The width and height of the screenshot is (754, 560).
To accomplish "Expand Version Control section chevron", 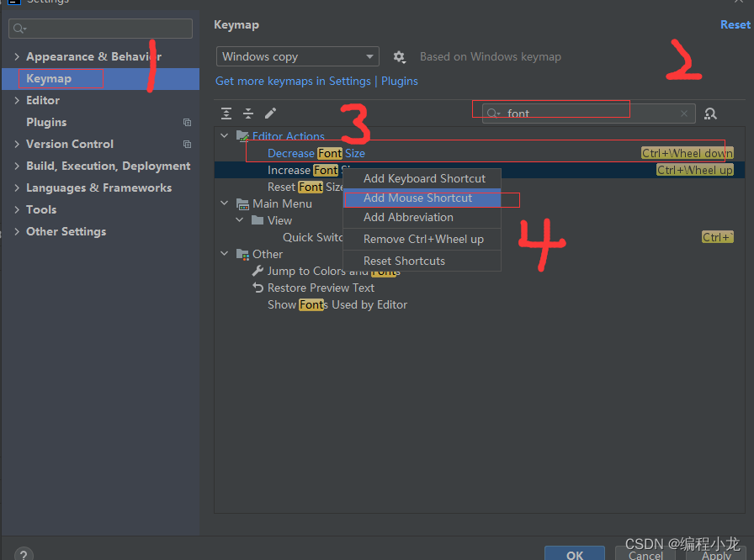I will click(x=17, y=144).
